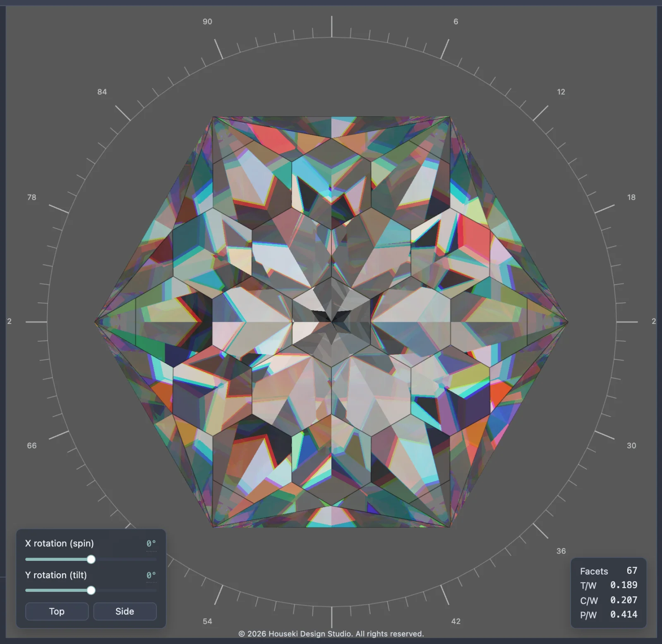Click the C/W ratio value 0.207

624,600
